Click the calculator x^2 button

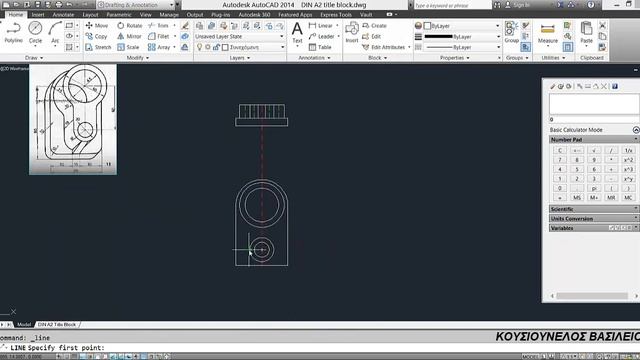(628, 160)
